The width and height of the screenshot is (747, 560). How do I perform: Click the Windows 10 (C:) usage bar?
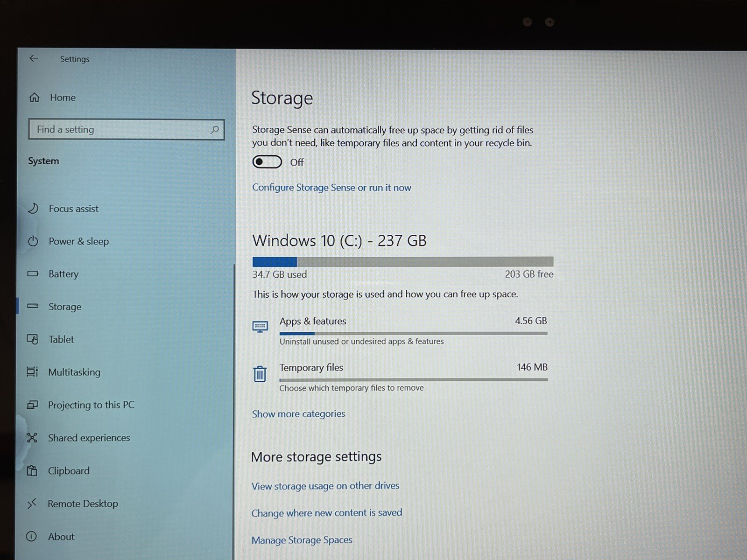pyautogui.click(x=403, y=261)
